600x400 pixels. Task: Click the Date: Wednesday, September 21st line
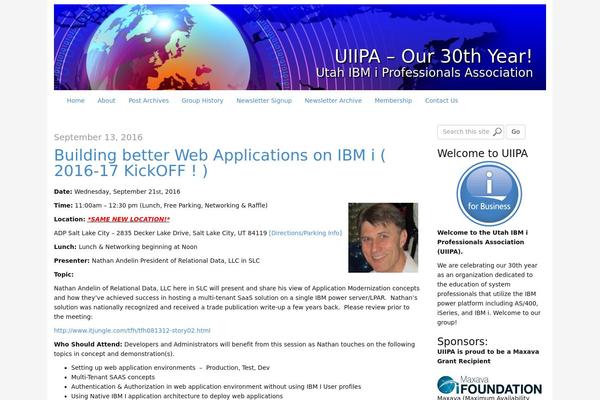point(117,191)
